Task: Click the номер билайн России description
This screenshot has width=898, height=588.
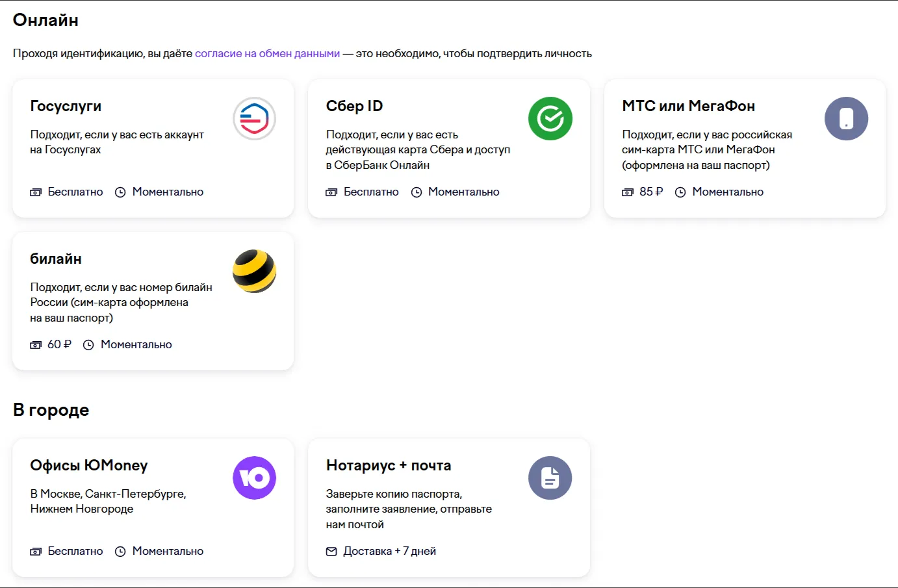Action: pyautogui.click(x=121, y=303)
